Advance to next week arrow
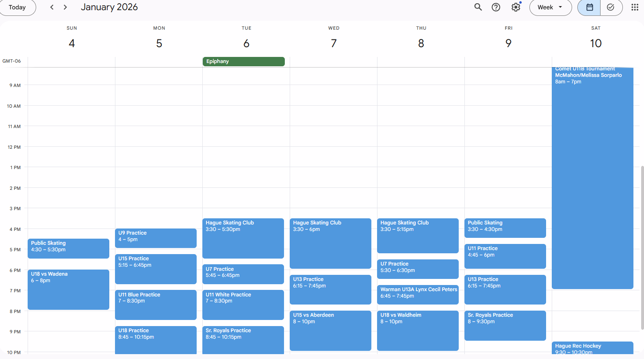644x359 pixels. (65, 7)
